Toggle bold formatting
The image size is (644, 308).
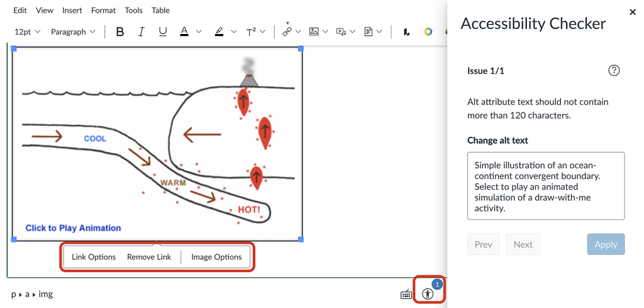[x=120, y=31]
